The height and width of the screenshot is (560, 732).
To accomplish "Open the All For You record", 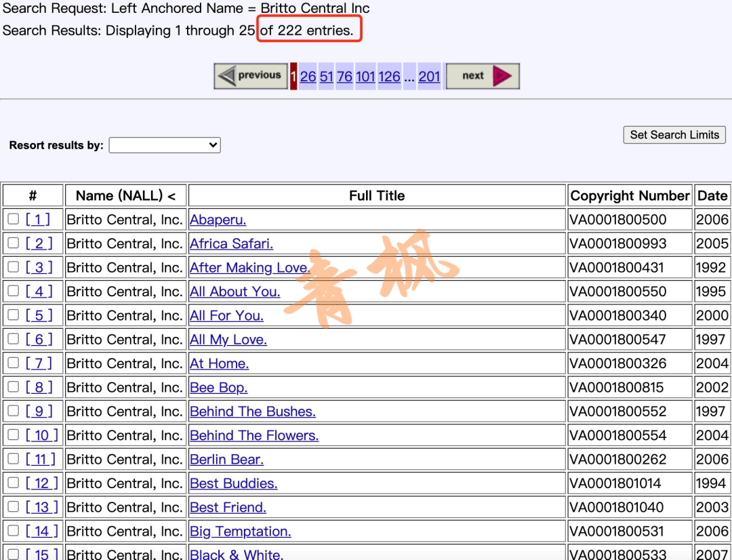I will coord(226,315).
